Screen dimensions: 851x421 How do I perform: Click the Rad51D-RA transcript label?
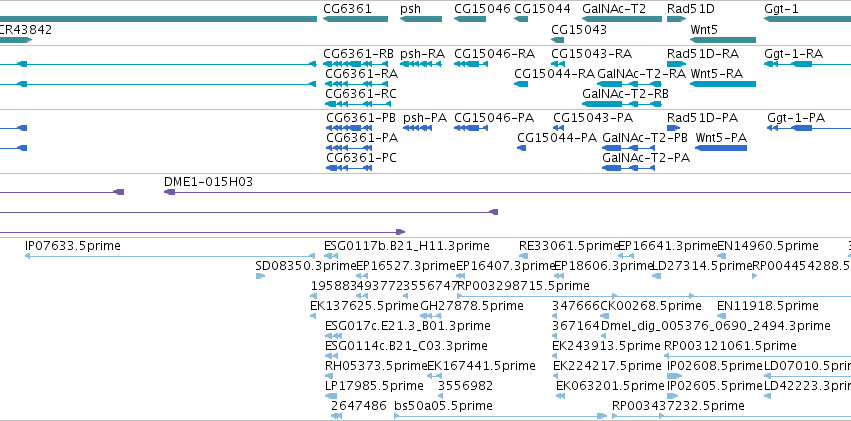coord(703,54)
